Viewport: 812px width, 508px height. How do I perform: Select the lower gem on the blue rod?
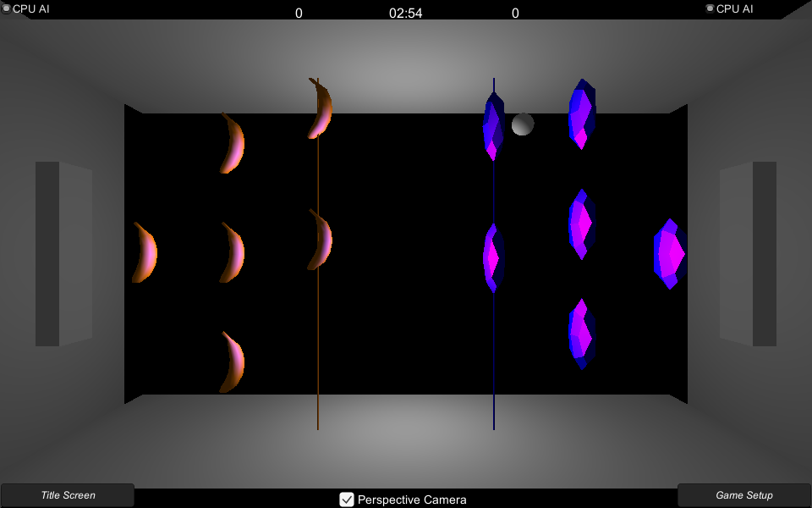click(x=493, y=258)
